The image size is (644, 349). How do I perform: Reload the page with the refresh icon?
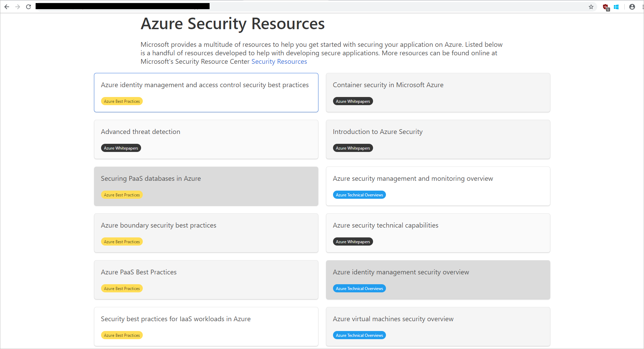pos(28,7)
